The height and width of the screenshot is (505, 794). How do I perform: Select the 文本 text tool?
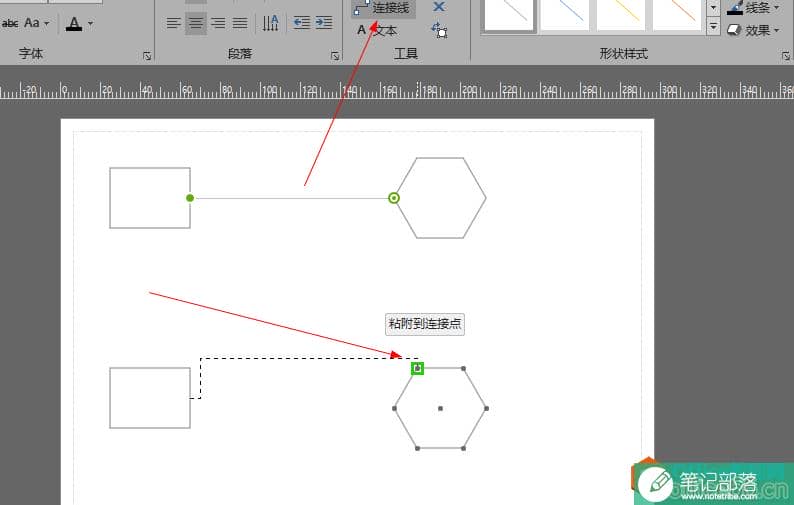377,30
